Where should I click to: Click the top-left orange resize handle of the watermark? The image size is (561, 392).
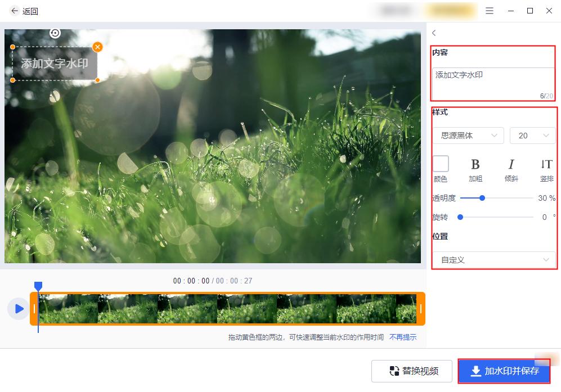(x=13, y=47)
